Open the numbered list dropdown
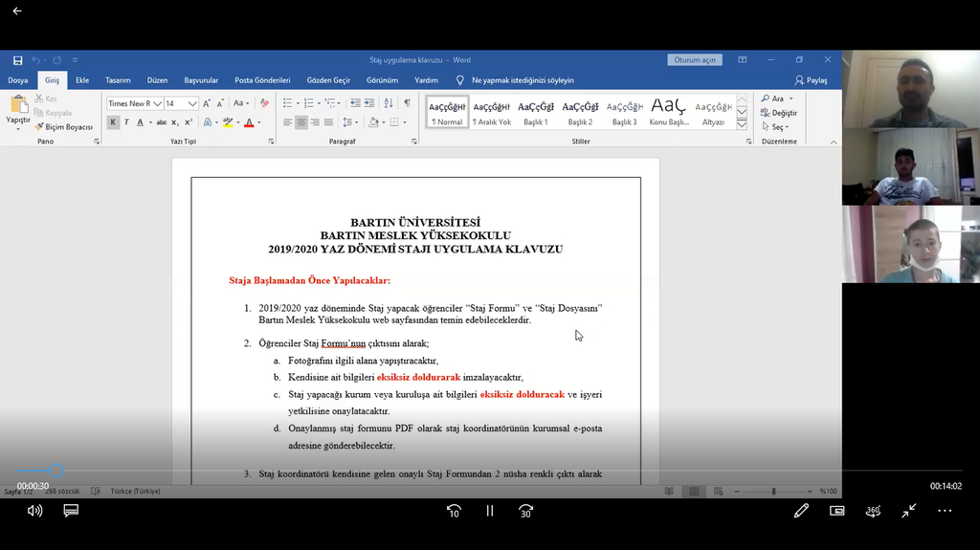Screen dimensions: 980x550 [319, 103]
